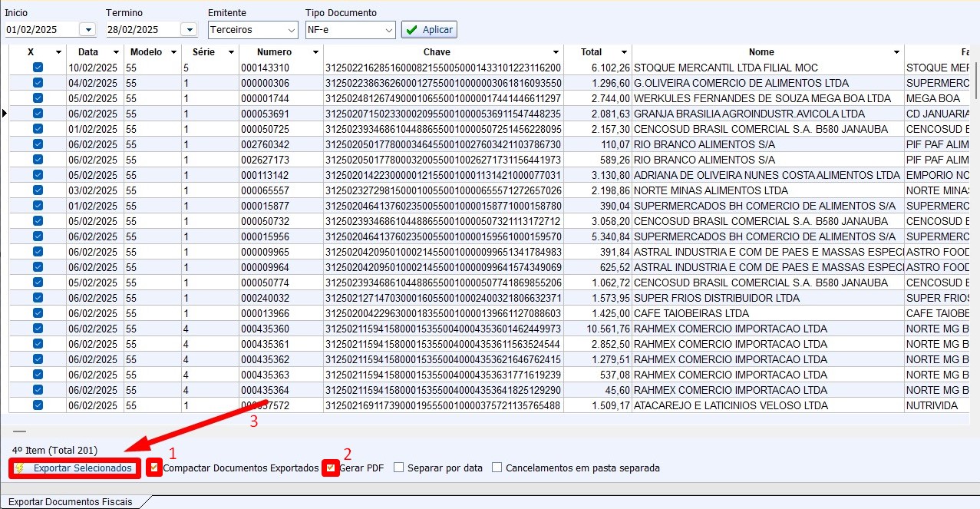Open filter arrow on Nome column header
Image resolution: width=980 pixels, height=509 pixels.
point(896,52)
